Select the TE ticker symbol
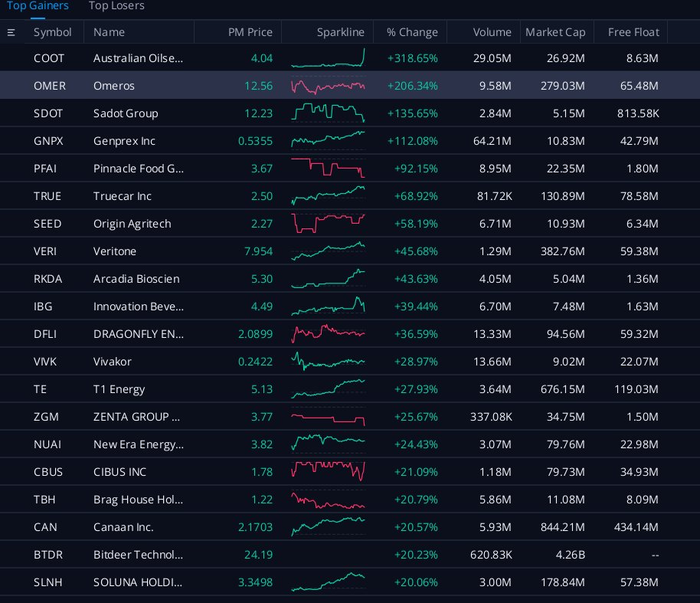This screenshot has height=603, width=700. (40, 389)
